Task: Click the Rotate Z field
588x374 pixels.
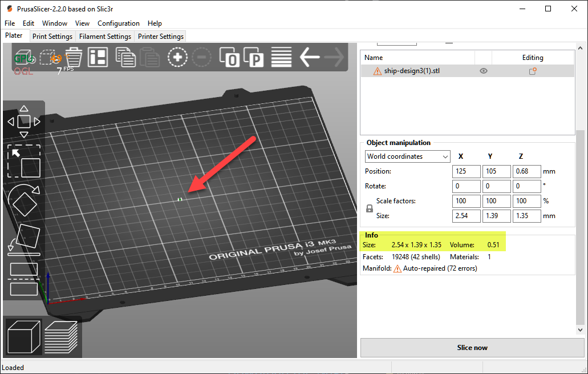Action: pyautogui.click(x=526, y=186)
